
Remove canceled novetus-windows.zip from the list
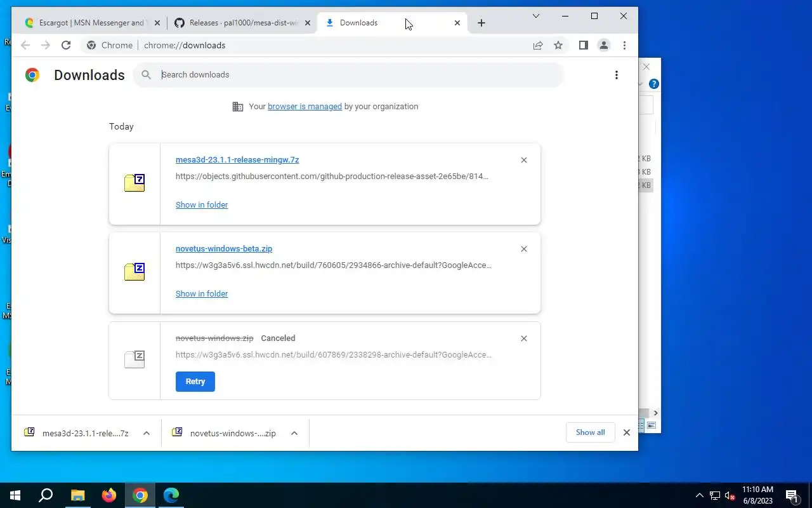click(x=524, y=338)
